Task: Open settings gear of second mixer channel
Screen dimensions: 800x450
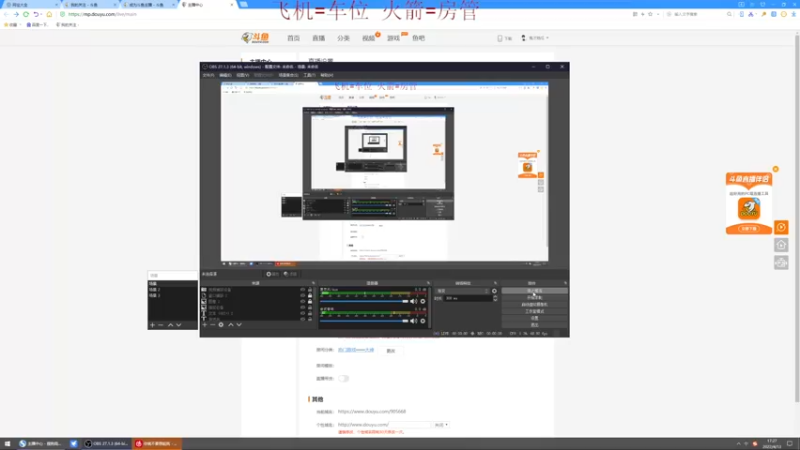Action: [423, 321]
